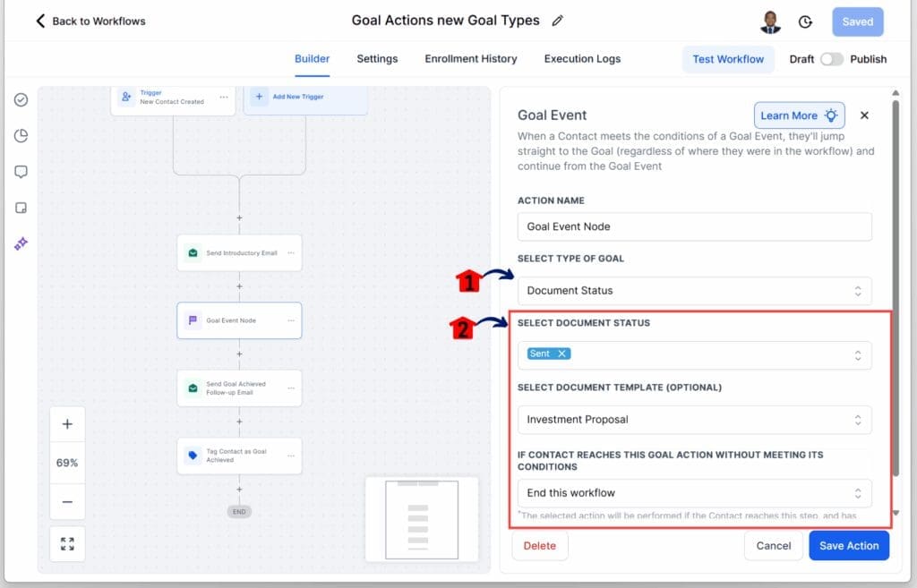Click the Save Action button

click(848, 545)
